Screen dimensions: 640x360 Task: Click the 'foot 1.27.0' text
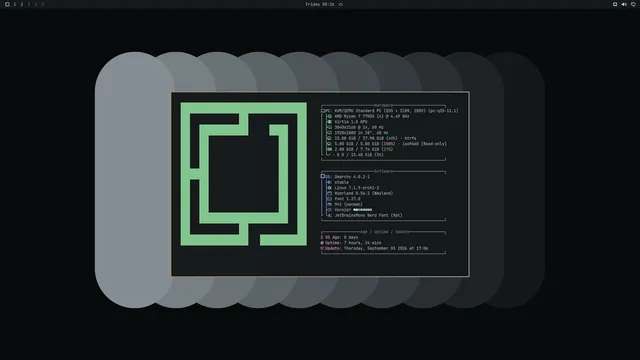coord(347,199)
